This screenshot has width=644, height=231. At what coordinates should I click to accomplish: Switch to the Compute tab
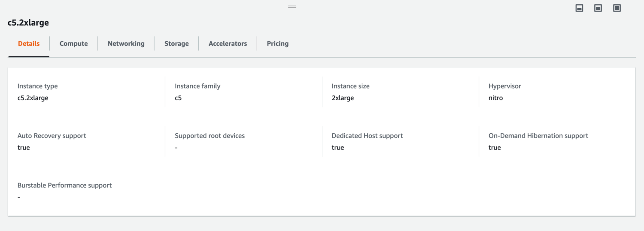(73, 44)
